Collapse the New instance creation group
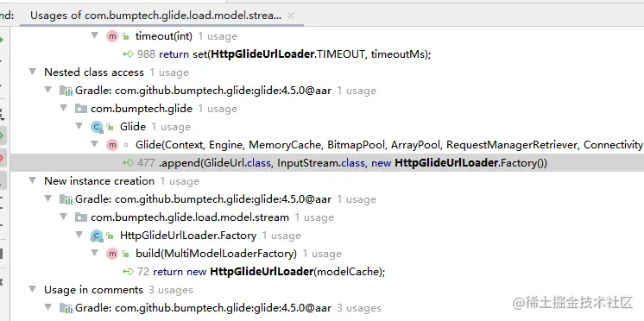Viewport: 644px width, 321px height. click(x=33, y=180)
